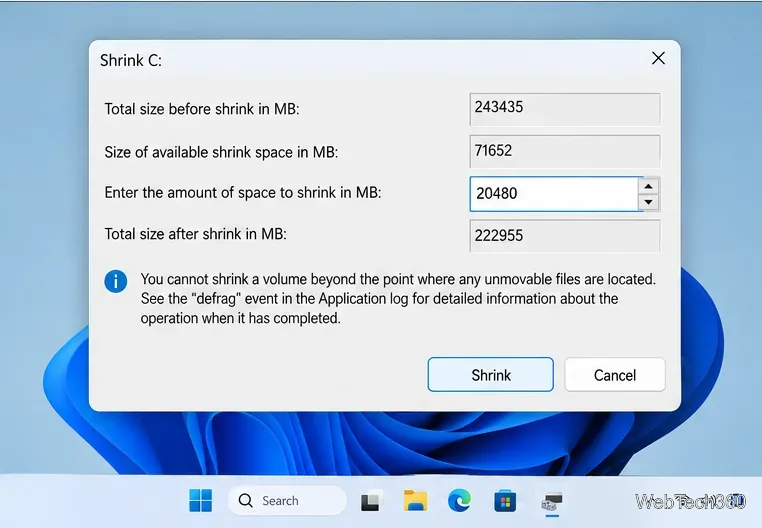The image size is (762, 528).
Task: Select the available shrink space value 71652
Action: [565, 152]
